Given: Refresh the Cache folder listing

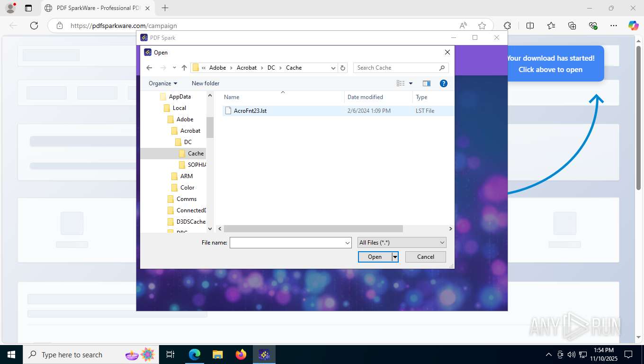Looking at the screenshot, I should point(343,68).
